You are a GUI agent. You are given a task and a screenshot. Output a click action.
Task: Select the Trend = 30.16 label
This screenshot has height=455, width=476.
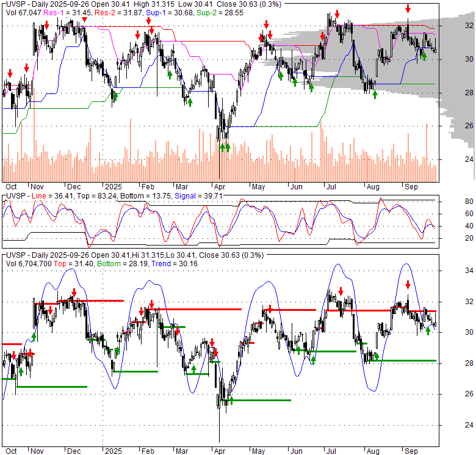[x=175, y=264]
